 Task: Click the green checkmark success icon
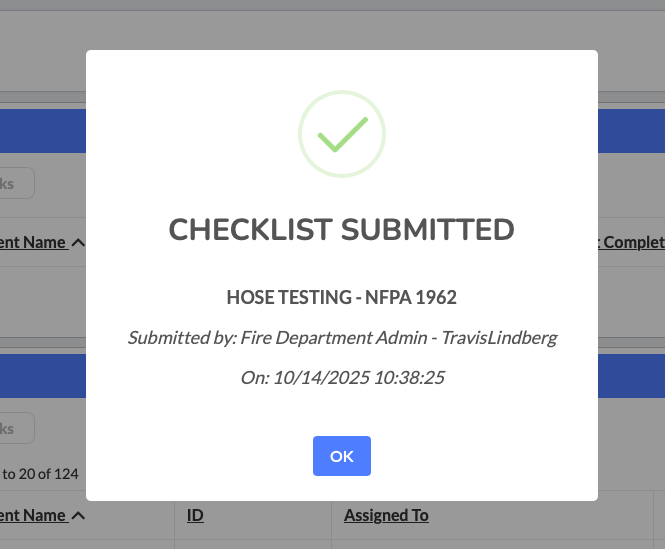point(342,134)
